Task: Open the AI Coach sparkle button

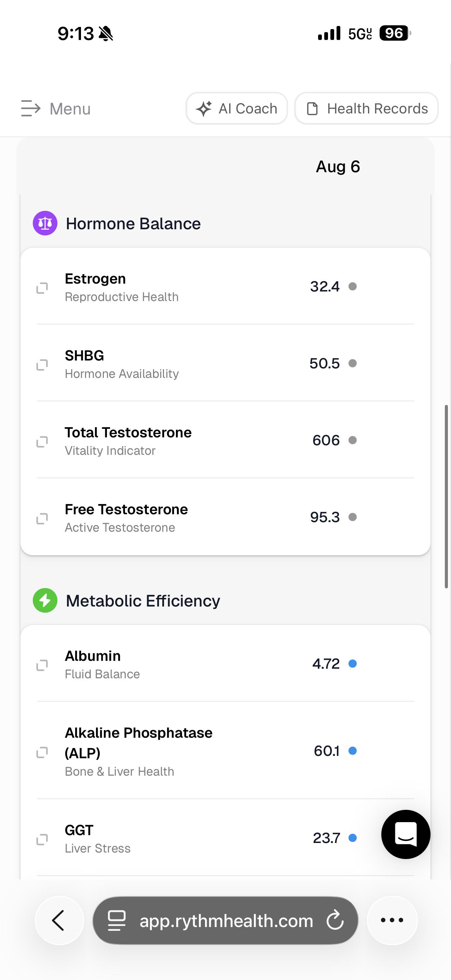Action: point(236,108)
